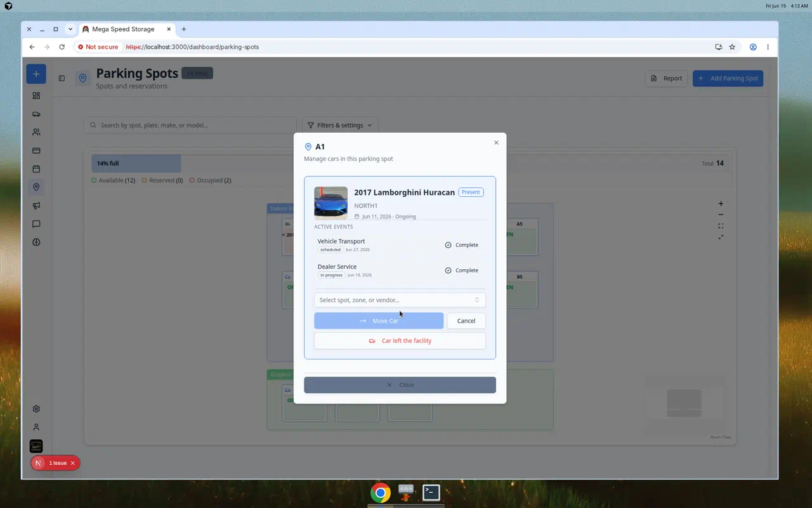Click the blue plus button in sidebar
The height and width of the screenshot is (508, 812).
click(x=36, y=74)
